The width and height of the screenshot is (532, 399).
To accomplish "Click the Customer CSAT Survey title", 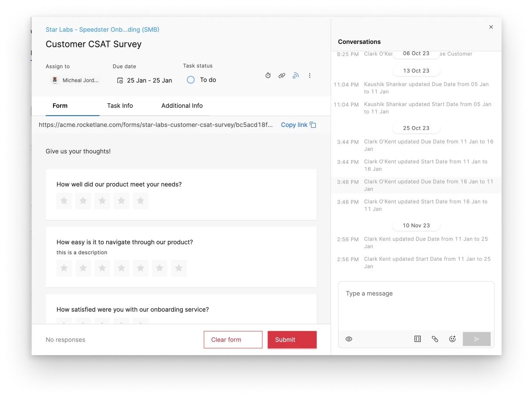I will tap(94, 44).
